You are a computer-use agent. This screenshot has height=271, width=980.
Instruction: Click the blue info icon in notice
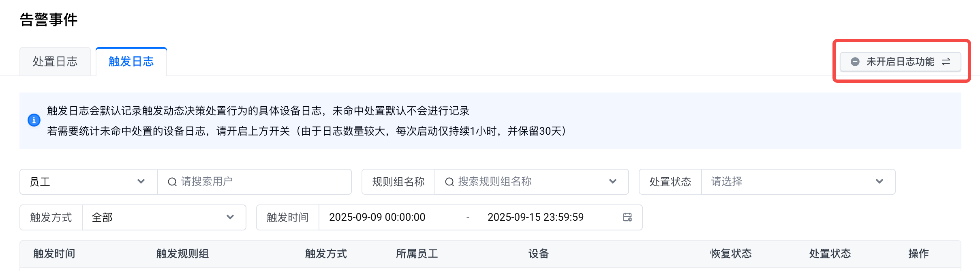34,120
